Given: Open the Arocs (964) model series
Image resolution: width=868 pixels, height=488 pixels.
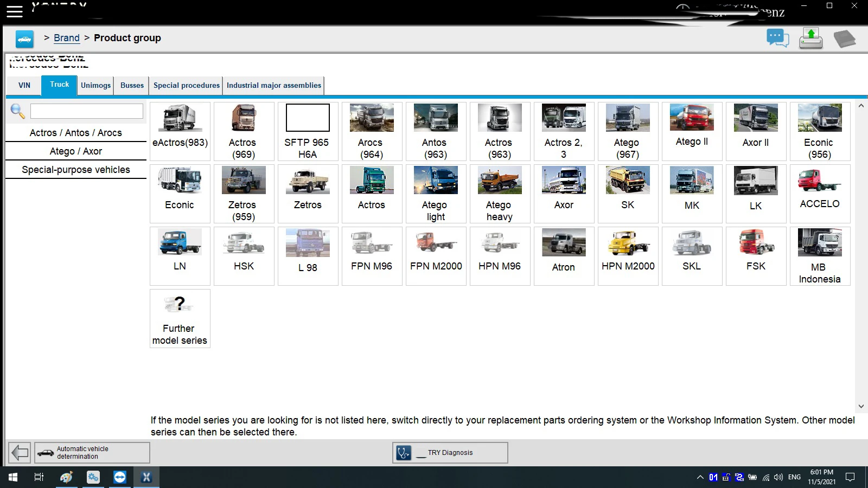Looking at the screenshot, I should [x=372, y=131].
